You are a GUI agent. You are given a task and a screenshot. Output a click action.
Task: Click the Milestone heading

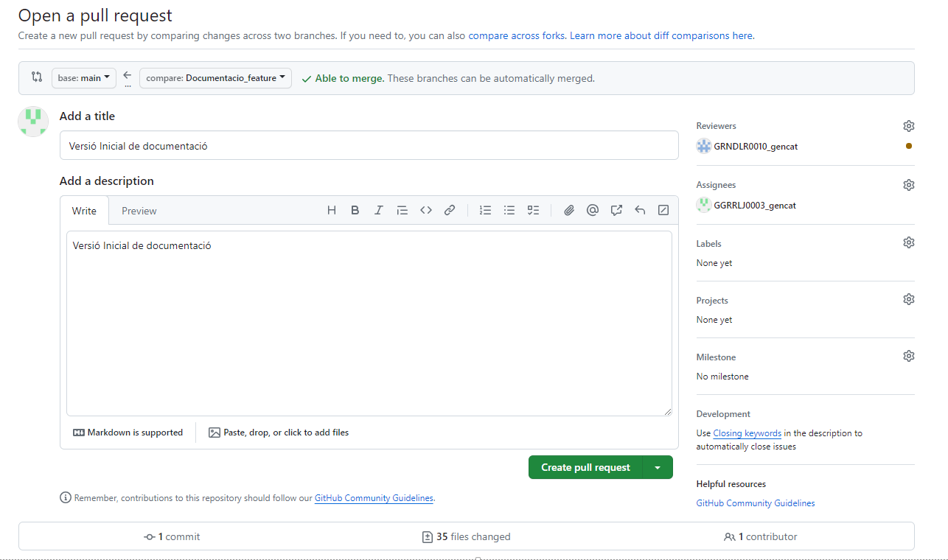click(x=716, y=357)
